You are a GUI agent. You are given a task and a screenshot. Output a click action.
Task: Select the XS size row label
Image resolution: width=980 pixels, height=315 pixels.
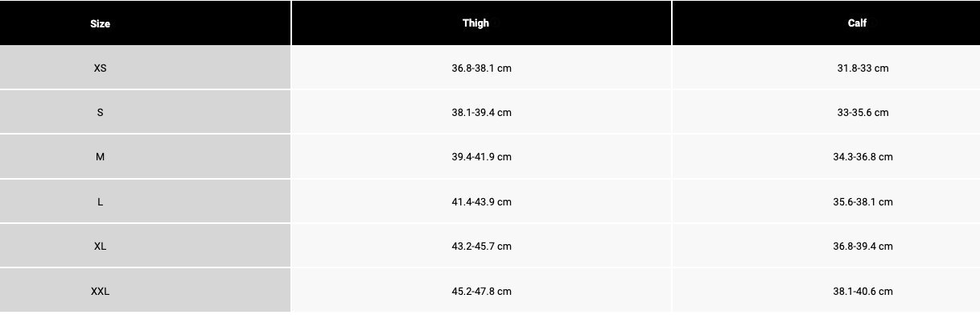(100, 68)
